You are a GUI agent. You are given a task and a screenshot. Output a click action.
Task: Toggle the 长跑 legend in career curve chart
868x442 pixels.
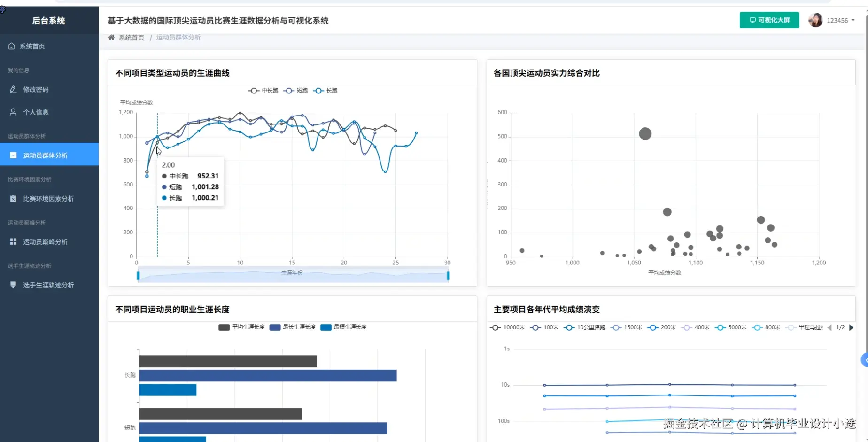click(325, 91)
